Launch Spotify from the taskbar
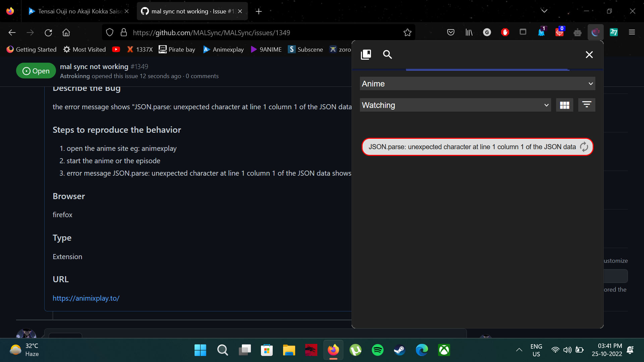Image resolution: width=644 pixels, height=362 pixels. click(x=378, y=350)
